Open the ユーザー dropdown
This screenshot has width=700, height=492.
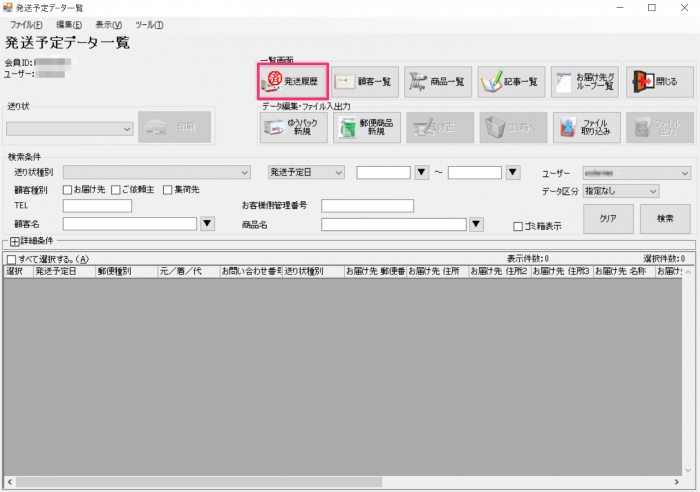pos(637,173)
